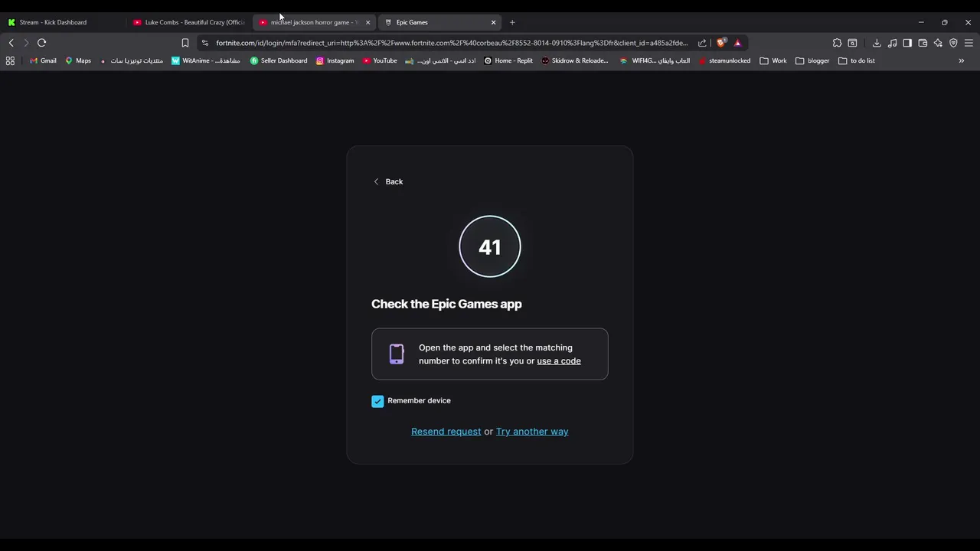The height and width of the screenshot is (551, 980).
Task: Minimize the browser window
Action: [921, 22]
